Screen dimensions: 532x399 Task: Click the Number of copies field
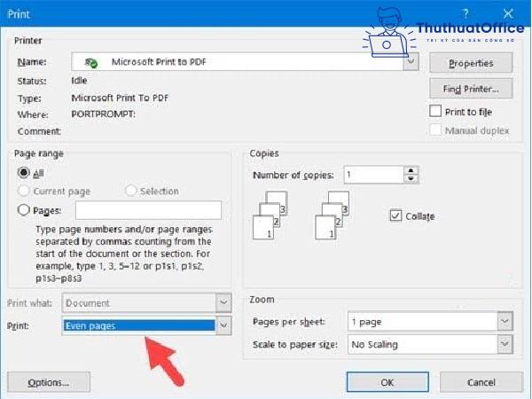pyautogui.click(x=373, y=175)
